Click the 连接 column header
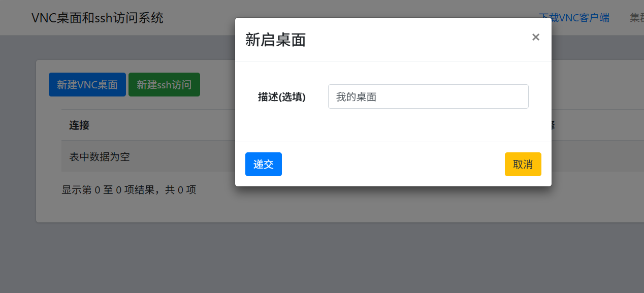This screenshot has height=293, width=644. (78, 125)
